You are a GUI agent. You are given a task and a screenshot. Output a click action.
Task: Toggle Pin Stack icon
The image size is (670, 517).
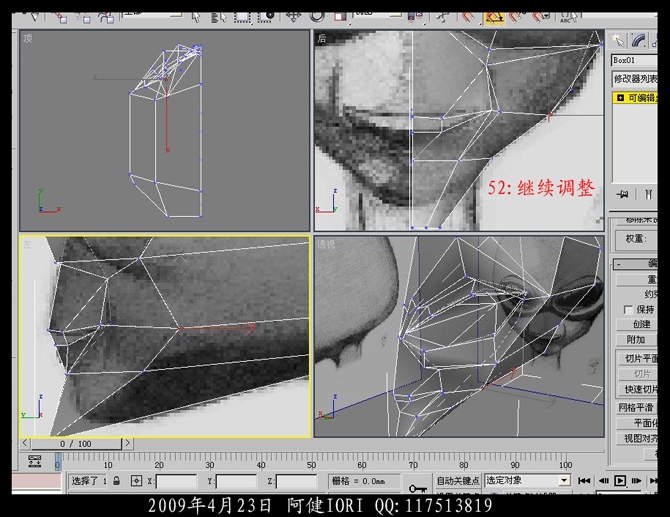[x=623, y=194]
